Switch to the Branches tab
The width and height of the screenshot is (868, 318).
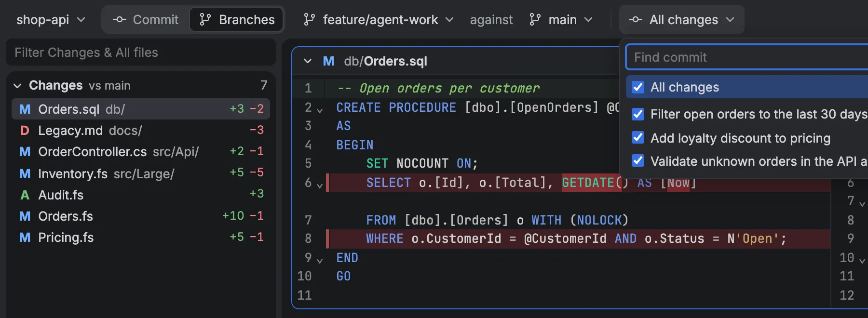coord(236,20)
